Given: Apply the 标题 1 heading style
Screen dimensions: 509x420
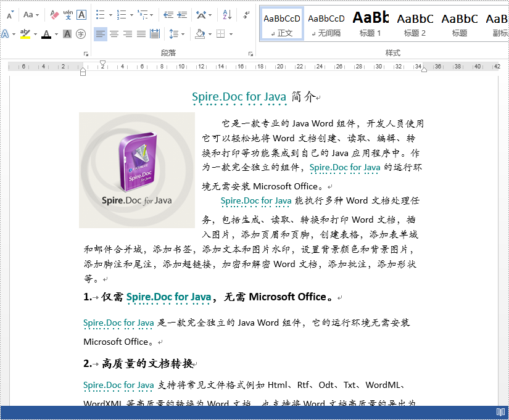Looking at the screenshot, I should point(370,23).
